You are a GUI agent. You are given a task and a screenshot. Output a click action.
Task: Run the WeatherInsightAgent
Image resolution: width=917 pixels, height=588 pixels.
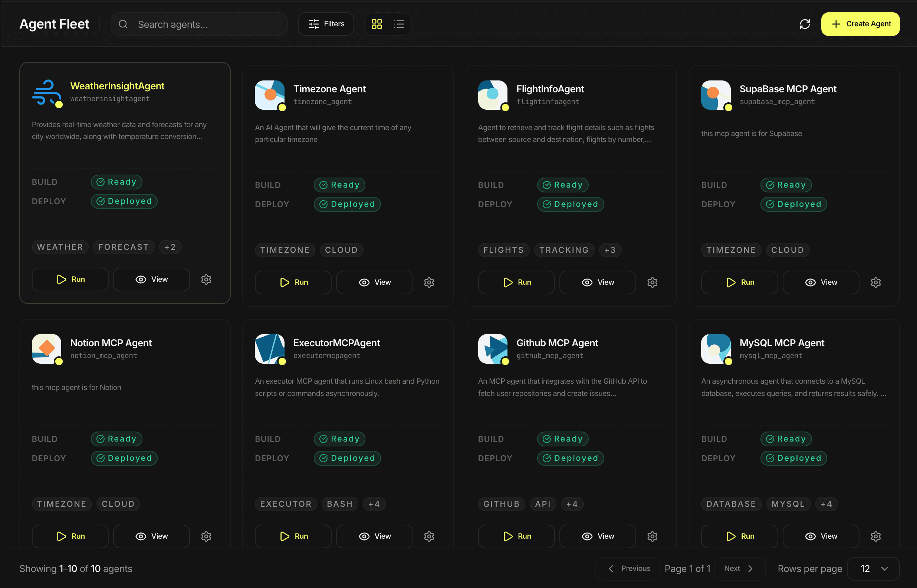[70, 280]
